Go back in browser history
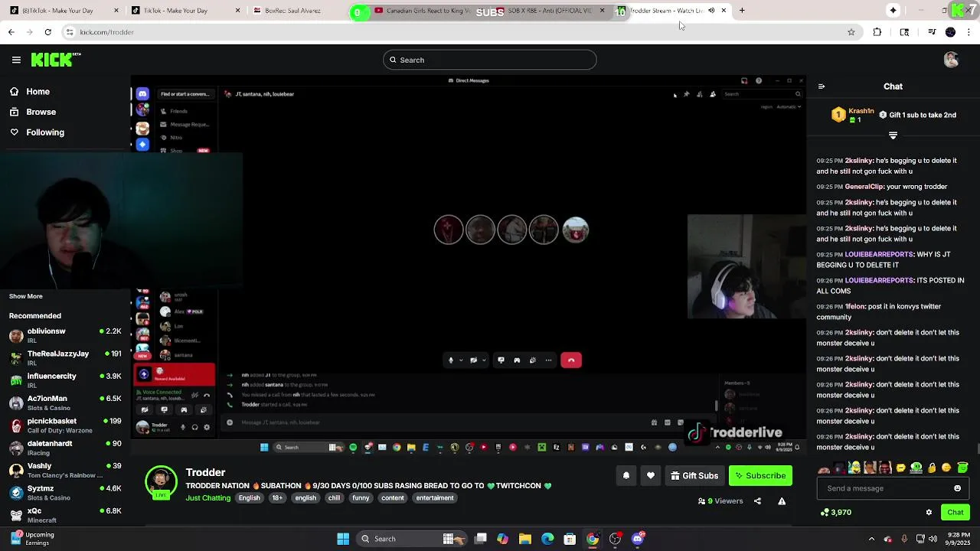980x551 pixels. point(11,32)
